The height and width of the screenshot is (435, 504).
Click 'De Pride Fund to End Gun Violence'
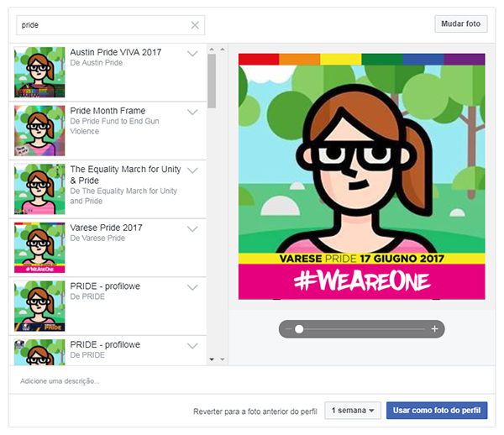click(115, 126)
